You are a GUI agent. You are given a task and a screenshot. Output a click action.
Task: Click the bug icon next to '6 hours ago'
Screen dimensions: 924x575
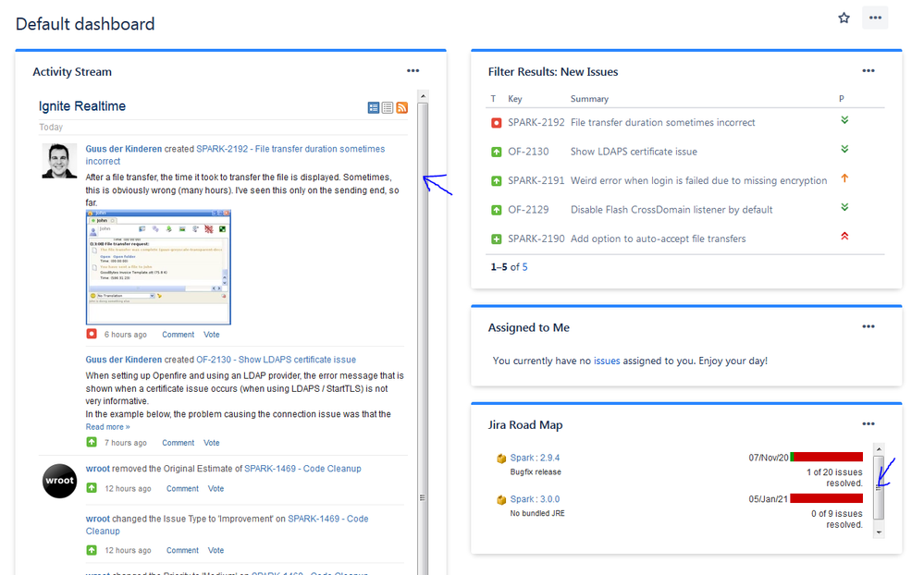tap(92, 334)
